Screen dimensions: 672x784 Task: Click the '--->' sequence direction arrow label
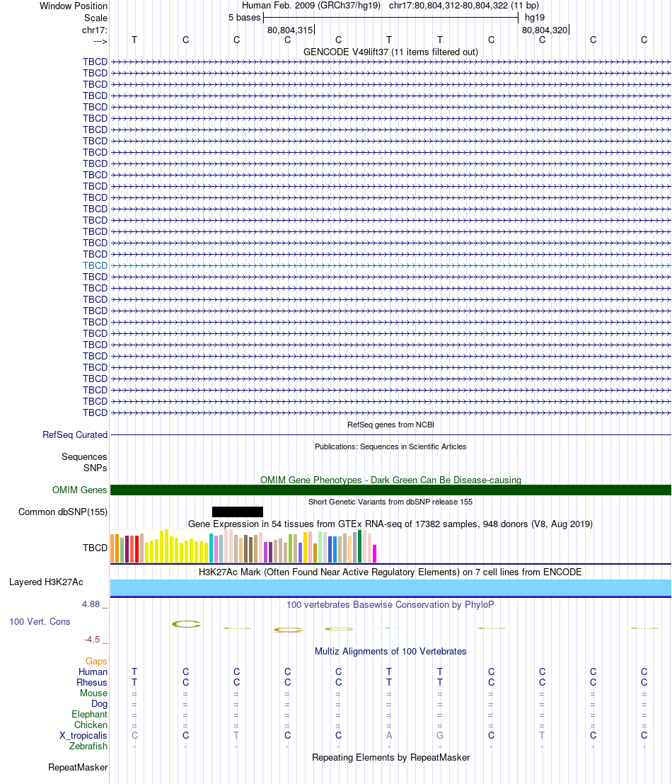100,41
